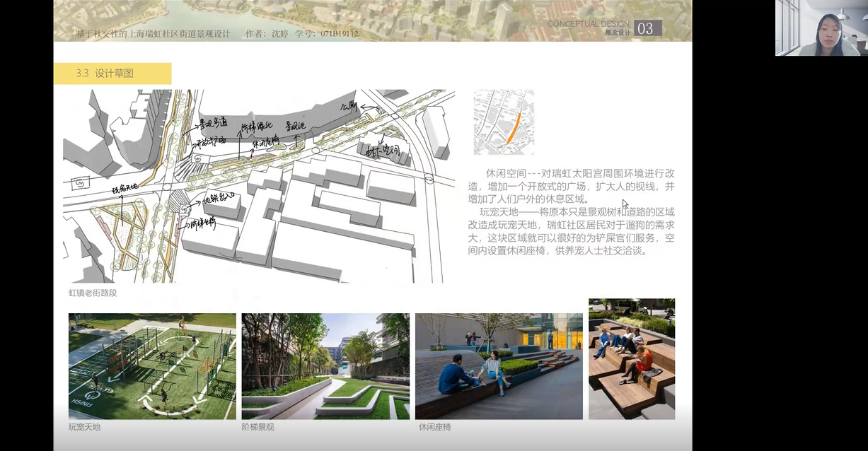Click the presenter's webcam video thumbnail
Viewport: 868px width, 451px height.
[x=821, y=28]
